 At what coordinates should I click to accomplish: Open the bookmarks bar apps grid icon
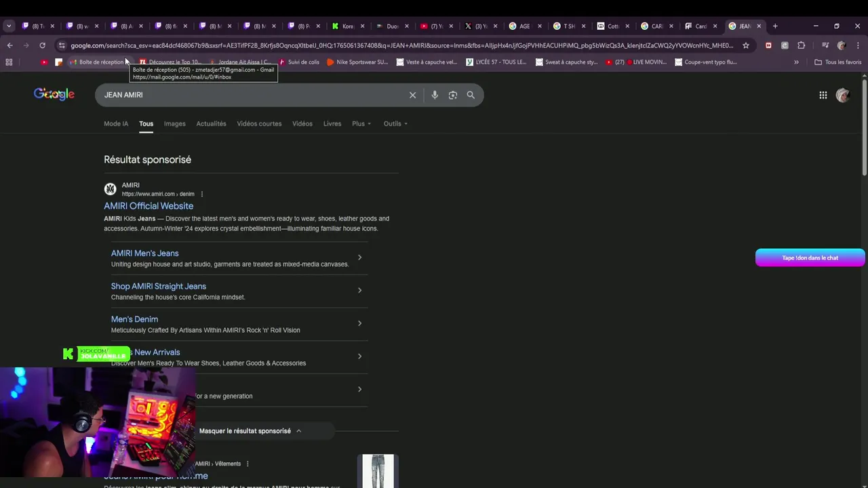coord(9,62)
